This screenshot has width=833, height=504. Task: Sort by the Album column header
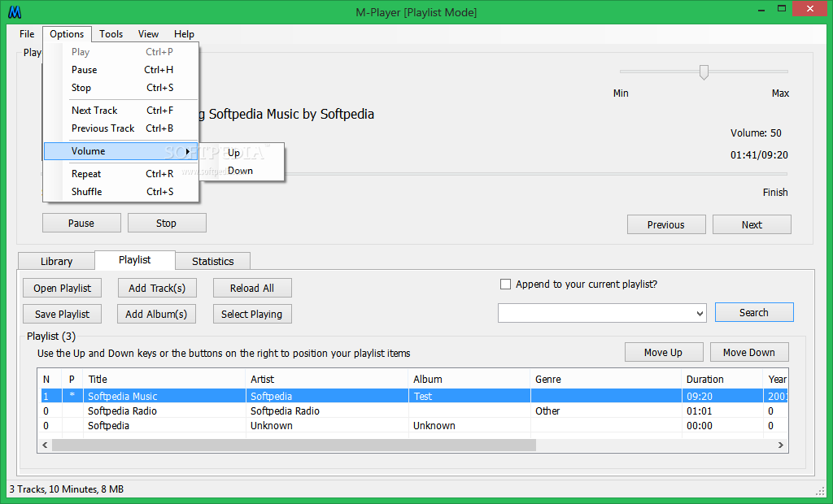coord(469,379)
